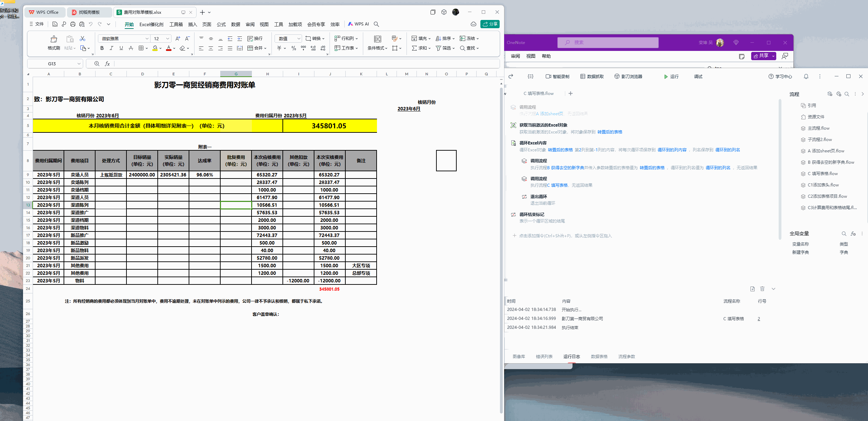Collapse the log panel with chevron arrow
The width and height of the screenshot is (868, 421).
pos(774,289)
